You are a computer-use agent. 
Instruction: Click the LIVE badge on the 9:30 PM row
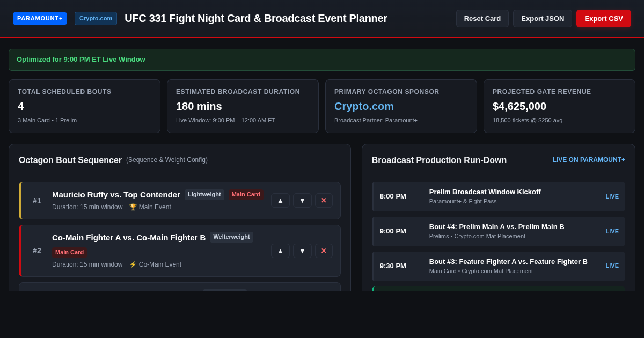(612, 266)
